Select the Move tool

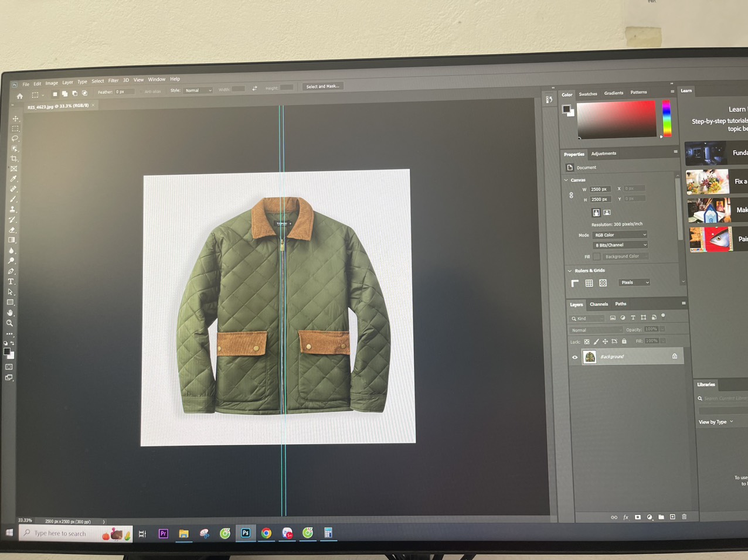pos(15,119)
